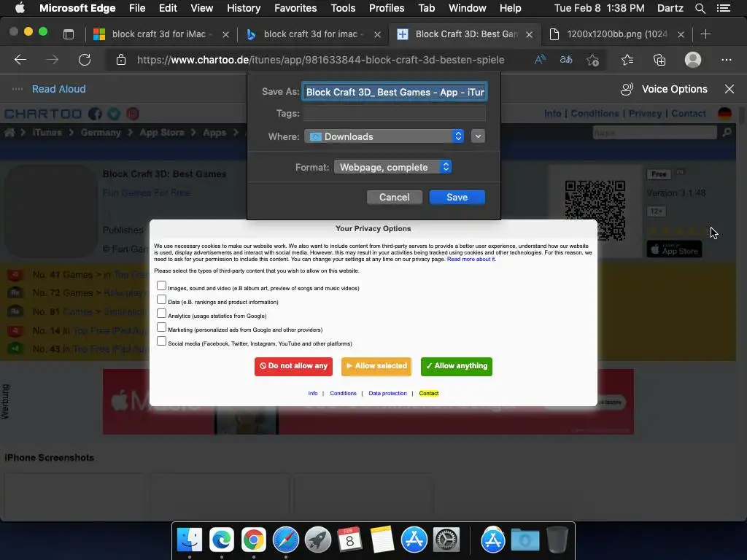Add this page to favorites star icon

coord(592,60)
